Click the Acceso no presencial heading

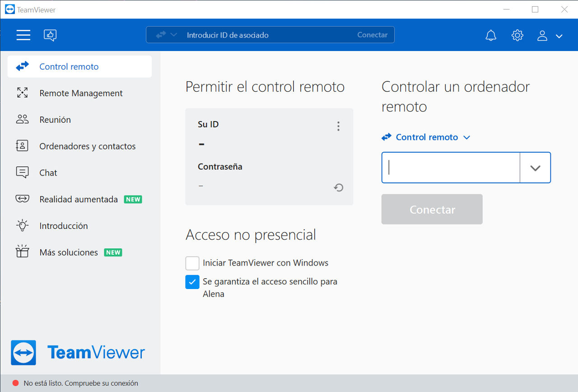pos(251,235)
